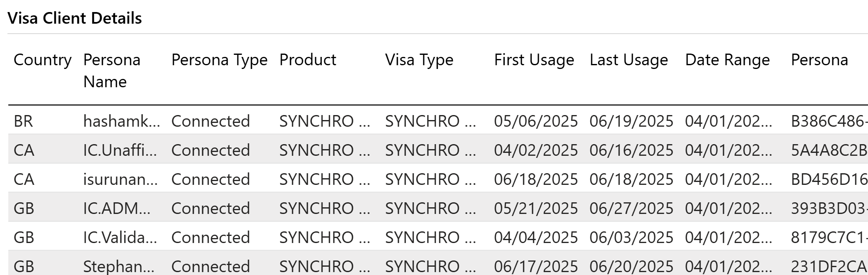Select the IC.Unaffi... persona name cell
This screenshot has width=868, height=275.
120,150
